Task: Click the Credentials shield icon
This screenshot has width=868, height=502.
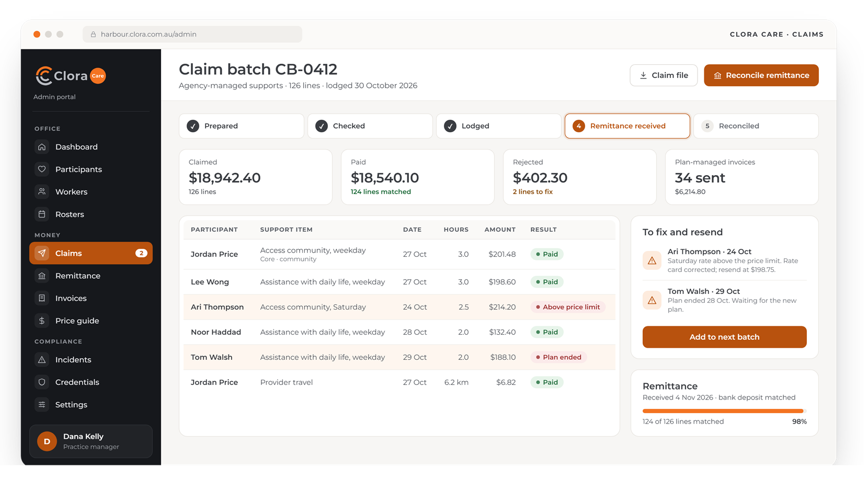Action: pos(42,382)
